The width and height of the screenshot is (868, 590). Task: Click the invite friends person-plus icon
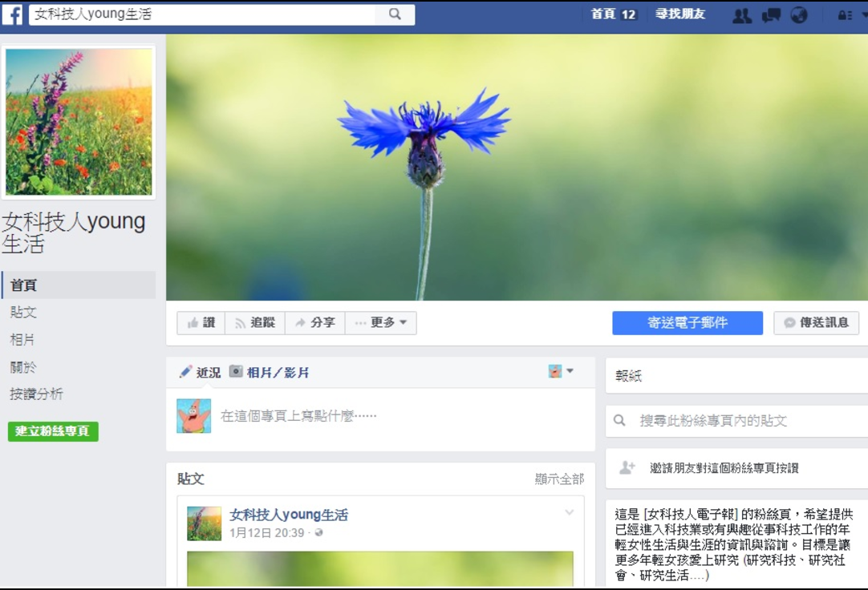pyautogui.click(x=627, y=468)
